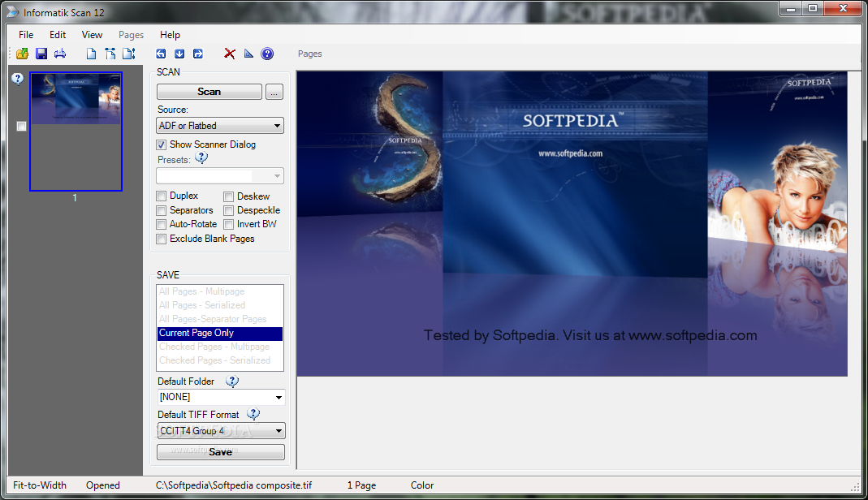Select Current Page Only save option
Image resolution: width=868 pixels, height=500 pixels.
[x=220, y=333]
